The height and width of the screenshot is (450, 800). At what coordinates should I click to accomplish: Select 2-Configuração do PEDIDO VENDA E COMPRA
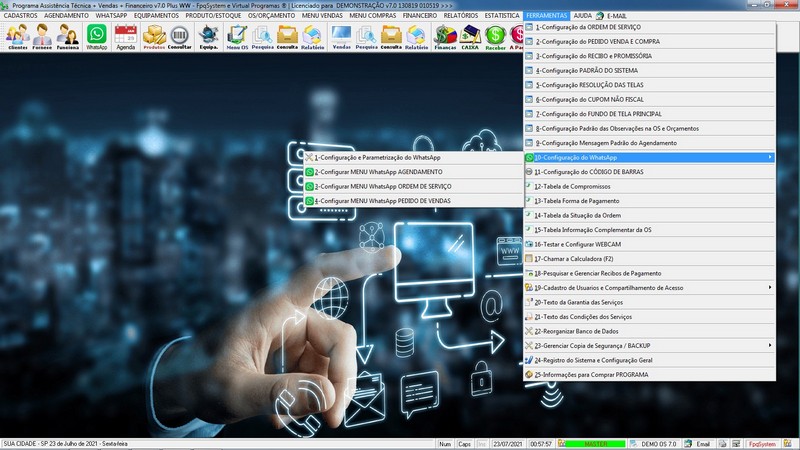pyautogui.click(x=649, y=41)
